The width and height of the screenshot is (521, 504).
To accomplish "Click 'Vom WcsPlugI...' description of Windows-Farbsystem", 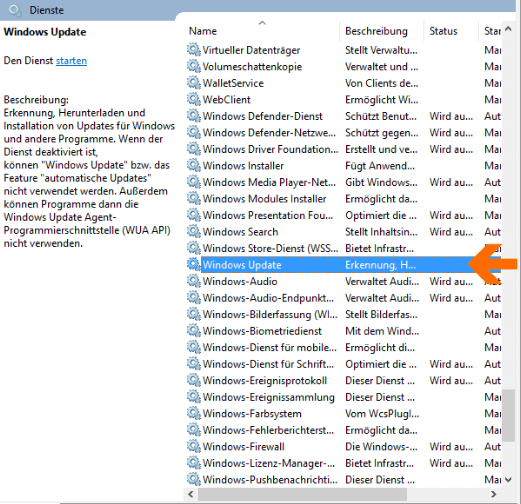I will point(382,414).
